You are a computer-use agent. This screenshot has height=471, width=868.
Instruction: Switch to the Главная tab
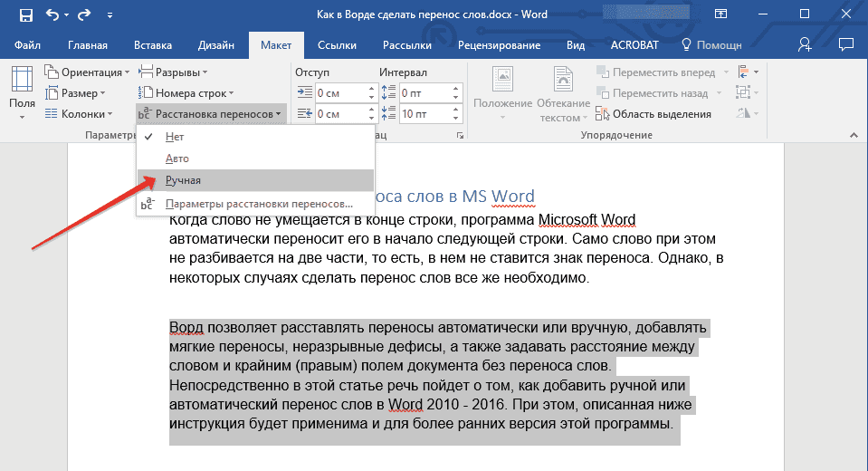pyautogui.click(x=88, y=45)
